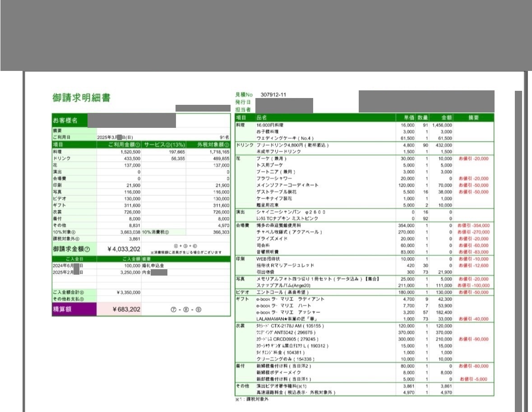Click the vertical scrollbar on the right edge
The width and height of the screenshot is (532, 412).
click(518, 248)
